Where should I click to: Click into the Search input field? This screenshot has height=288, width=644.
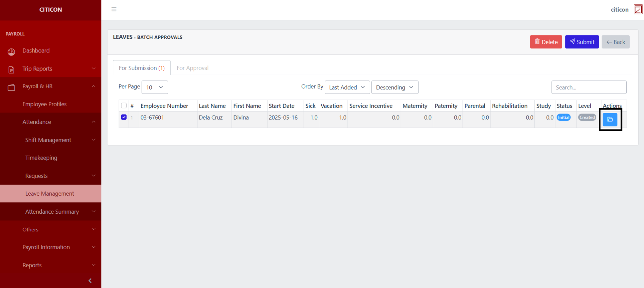click(589, 87)
